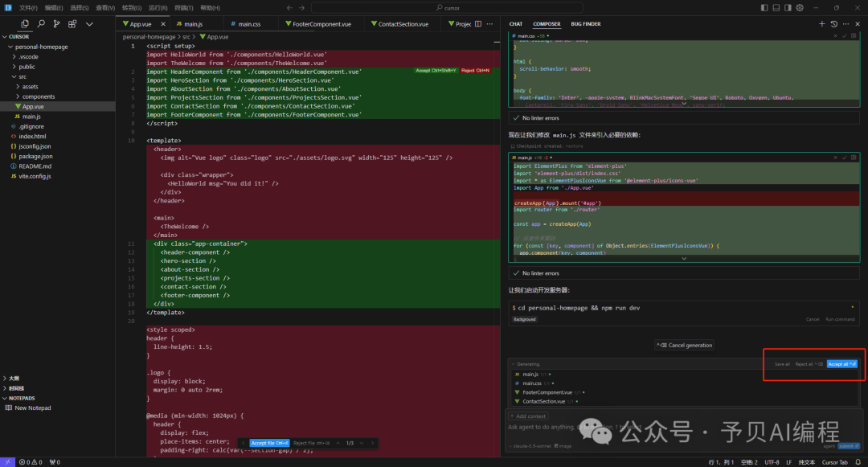This screenshot has height=467, width=868.
Task: Open notifications bell in status bar
Action: coord(858,462)
